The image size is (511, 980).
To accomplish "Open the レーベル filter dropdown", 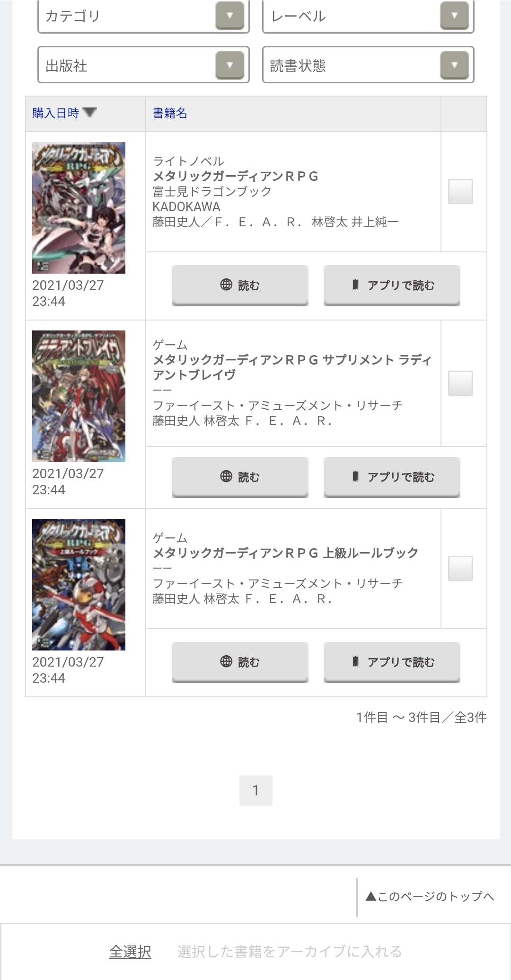I will [x=368, y=16].
